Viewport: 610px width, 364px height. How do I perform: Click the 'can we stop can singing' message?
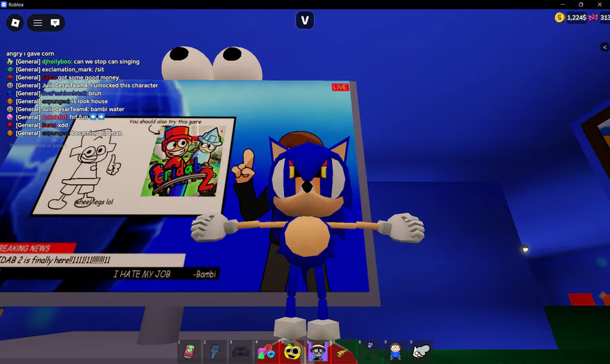pyautogui.click(x=106, y=62)
